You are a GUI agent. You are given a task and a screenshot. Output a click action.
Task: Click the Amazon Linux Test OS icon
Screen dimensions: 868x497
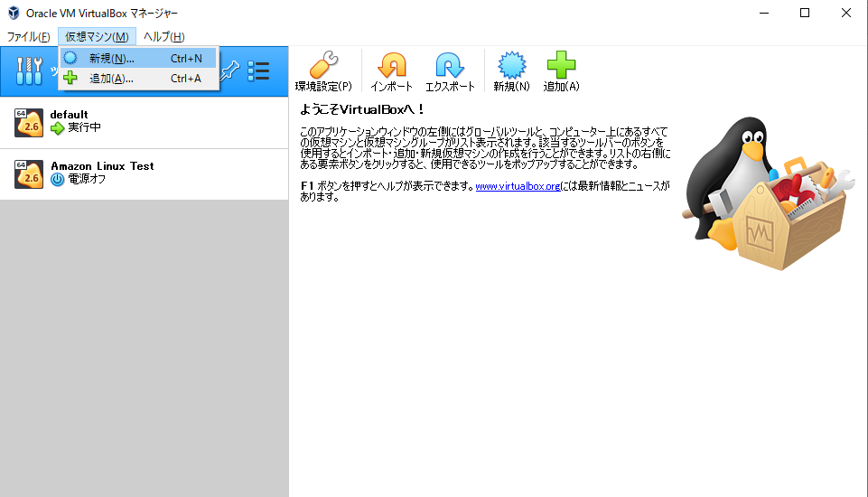(29, 174)
